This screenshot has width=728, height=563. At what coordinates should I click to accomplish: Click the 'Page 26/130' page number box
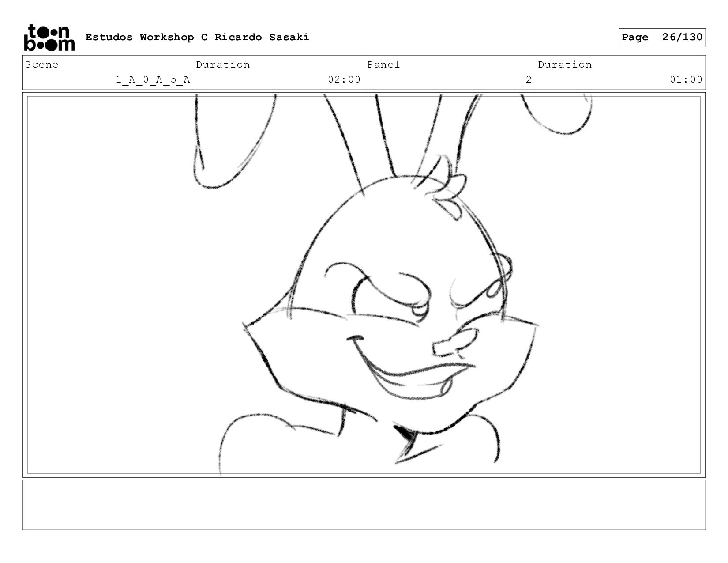click(662, 38)
